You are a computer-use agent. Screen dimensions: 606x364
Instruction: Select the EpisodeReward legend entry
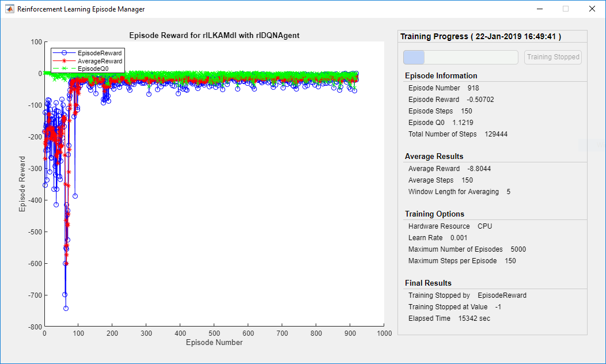(88, 53)
